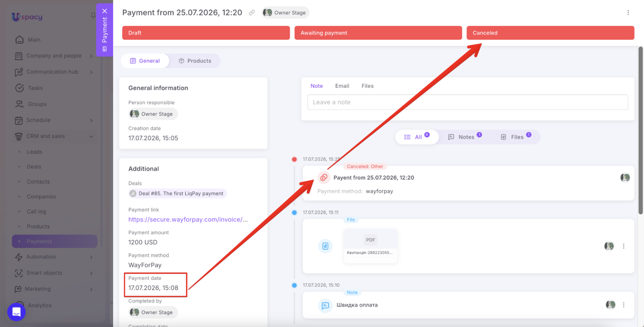
Task: Open Payments in sidebar
Action: (x=54, y=241)
